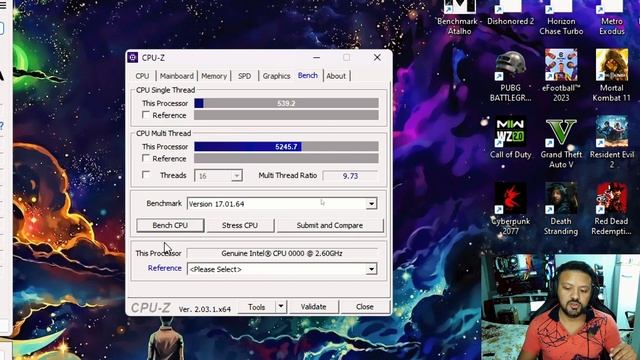640x360 pixels.
Task: Switch to the CPU tab
Action: point(142,76)
